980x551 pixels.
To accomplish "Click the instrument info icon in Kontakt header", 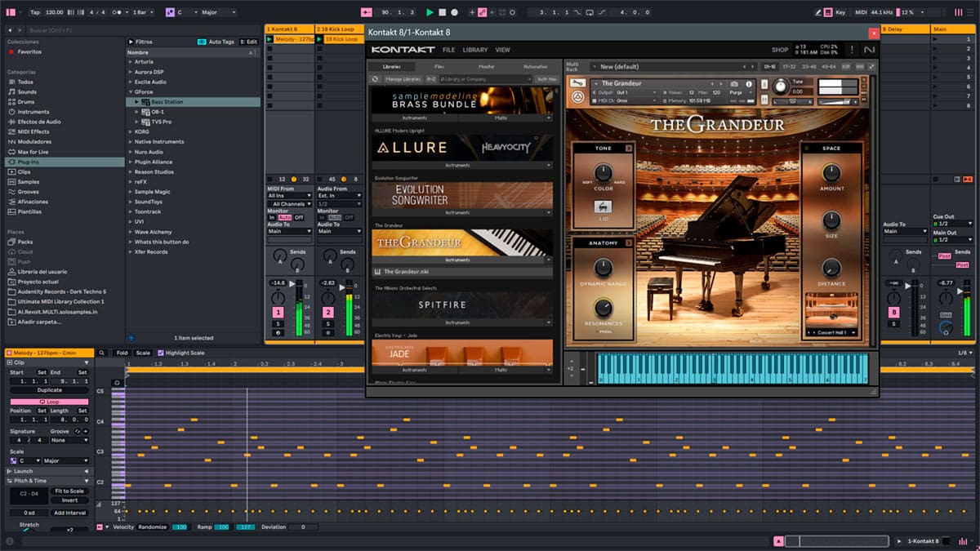I will tap(750, 84).
